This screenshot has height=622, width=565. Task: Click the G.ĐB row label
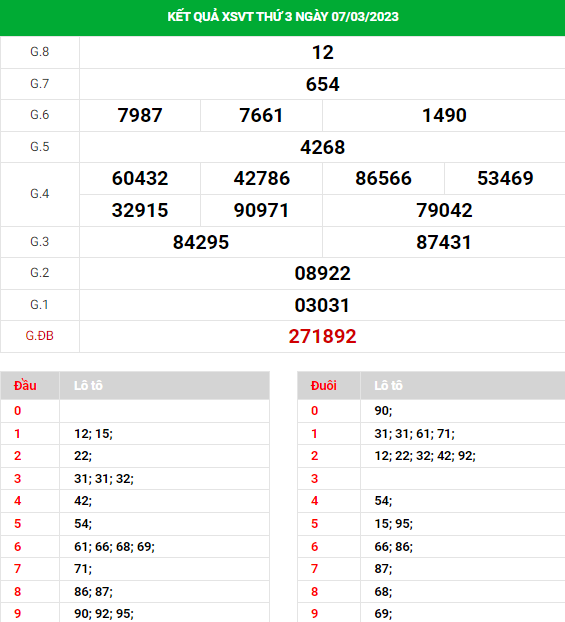tap(40, 336)
